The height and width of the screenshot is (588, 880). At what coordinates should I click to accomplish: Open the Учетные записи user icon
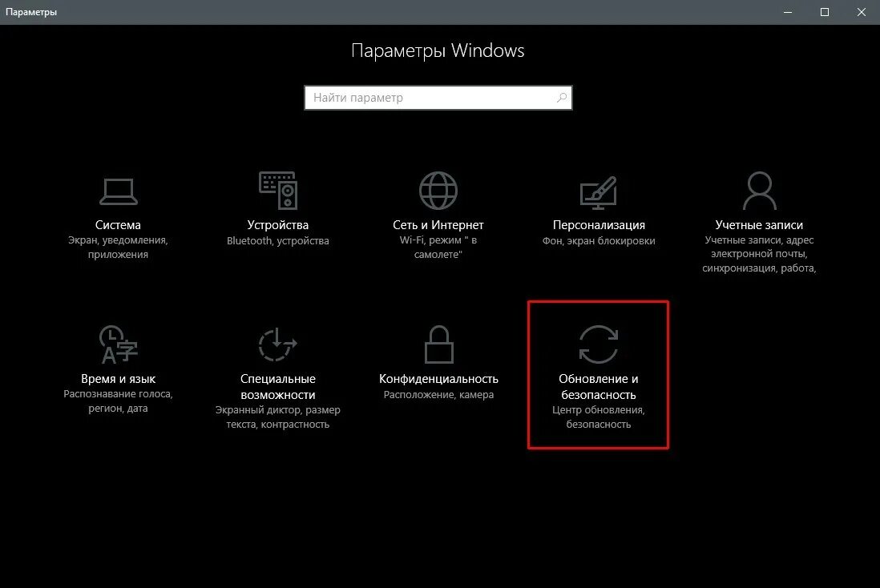coord(758,191)
